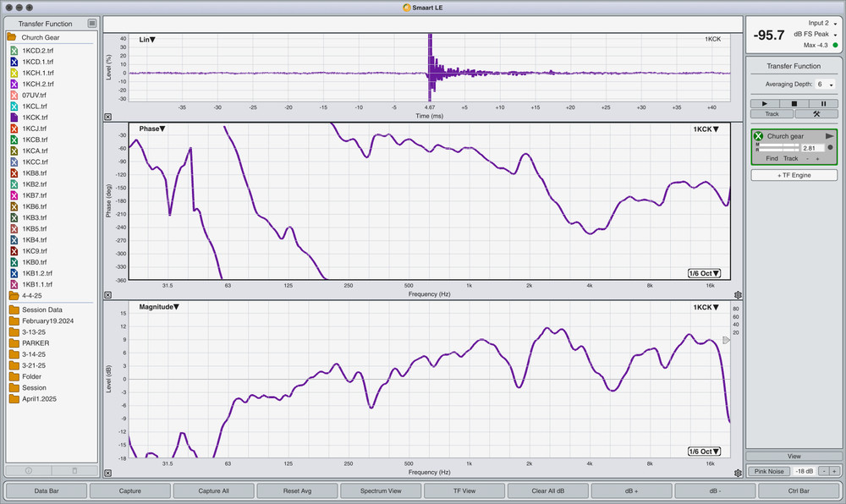This screenshot has height=504, width=846.
Task: Pause the running measurement
Action: (823, 103)
